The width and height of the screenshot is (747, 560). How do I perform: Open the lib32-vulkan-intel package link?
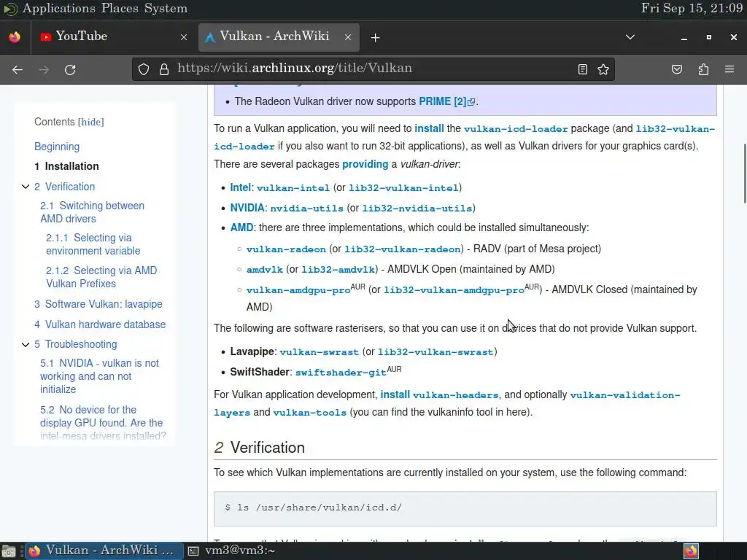point(403,188)
